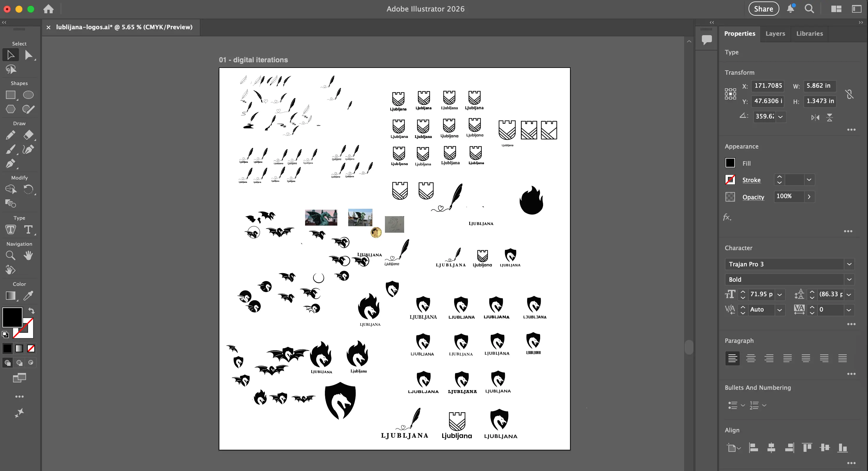Select the Zoom tool
The width and height of the screenshot is (868, 471).
[x=10, y=255]
